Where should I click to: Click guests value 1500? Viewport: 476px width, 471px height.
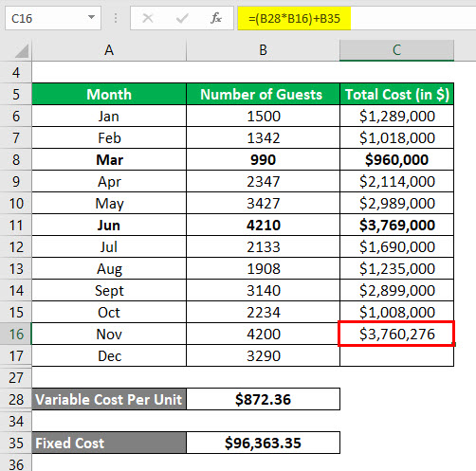263,116
